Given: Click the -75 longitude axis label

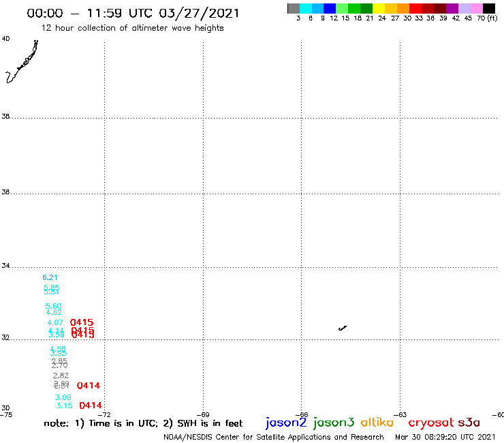Looking at the screenshot, I should click(6, 415).
